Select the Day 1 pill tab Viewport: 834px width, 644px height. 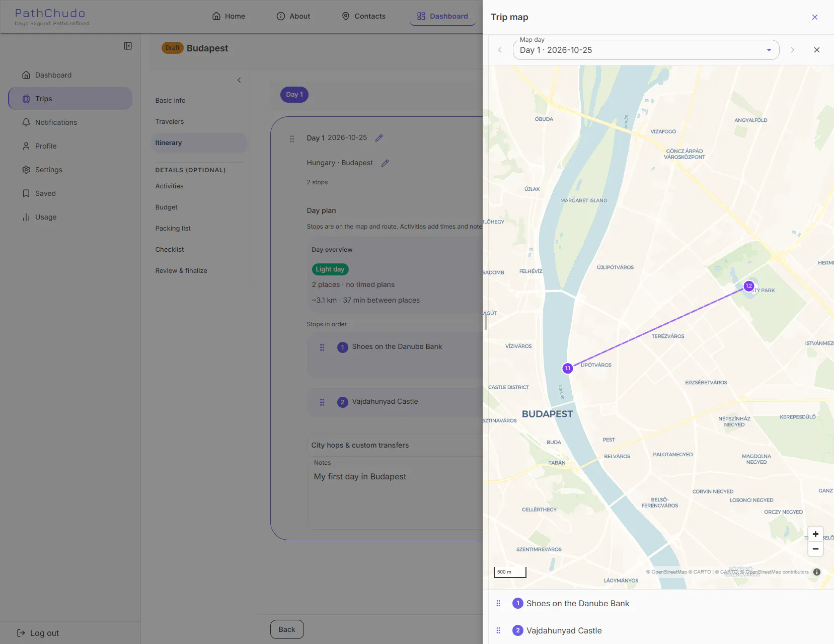[294, 95]
